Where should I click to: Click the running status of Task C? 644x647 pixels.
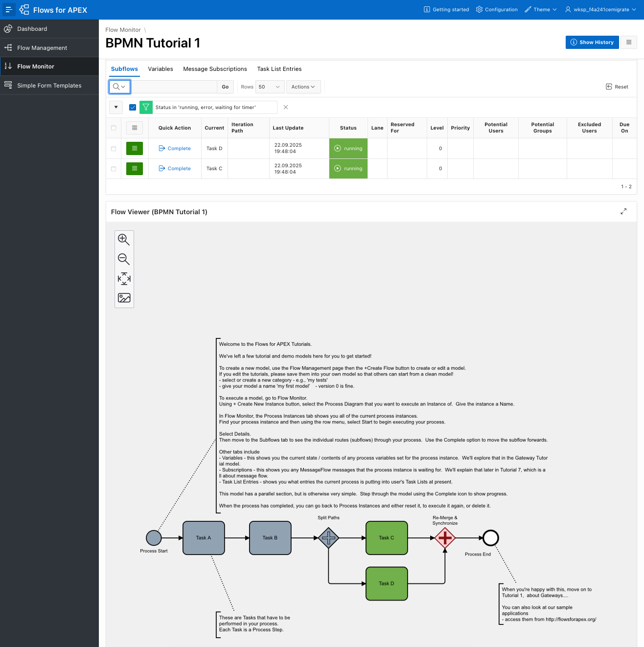click(348, 169)
